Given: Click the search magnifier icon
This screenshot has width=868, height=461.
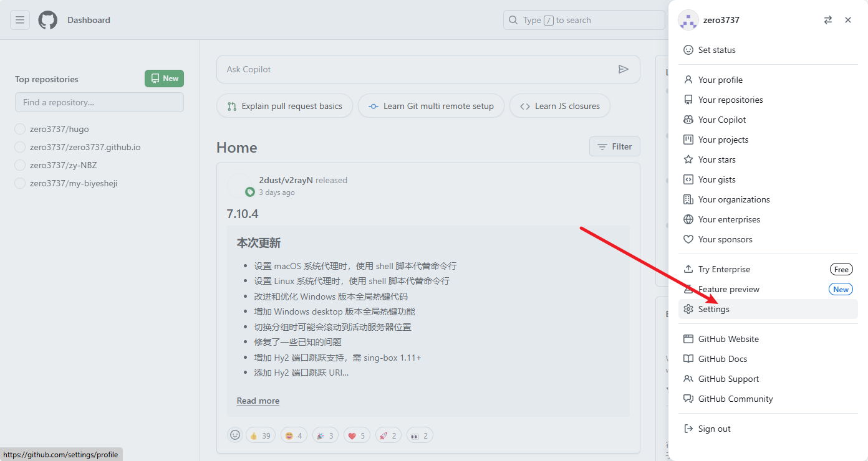Looking at the screenshot, I should [513, 20].
